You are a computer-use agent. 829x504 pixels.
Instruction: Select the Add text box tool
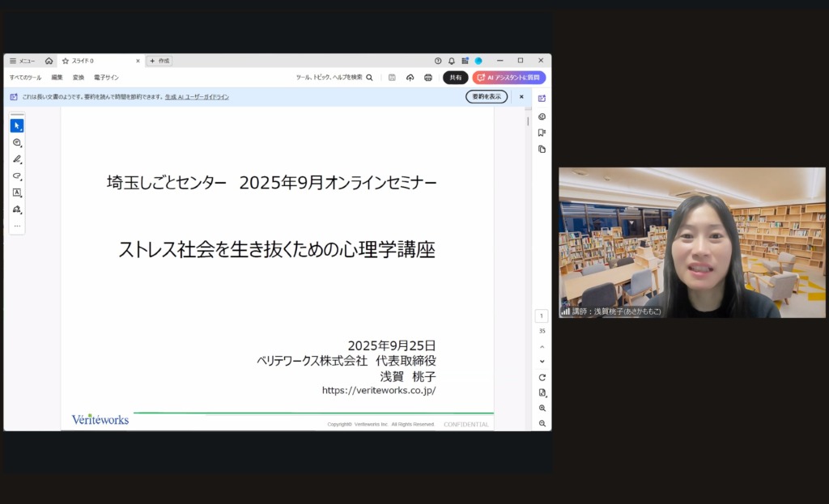coord(16,193)
